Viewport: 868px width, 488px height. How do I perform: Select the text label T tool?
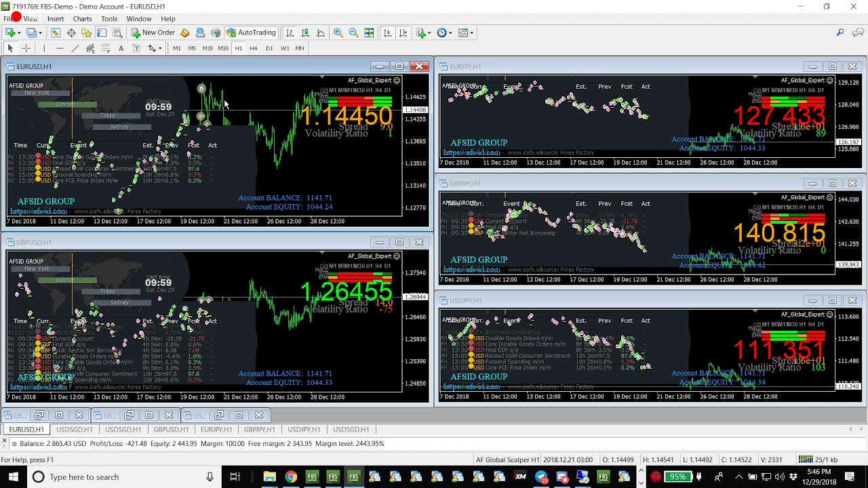[x=136, y=48]
